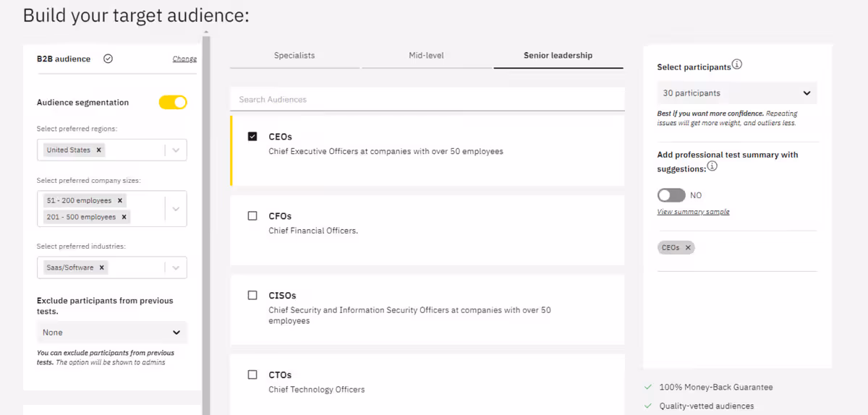Turn off the Audience segmentation toggle

173,103
